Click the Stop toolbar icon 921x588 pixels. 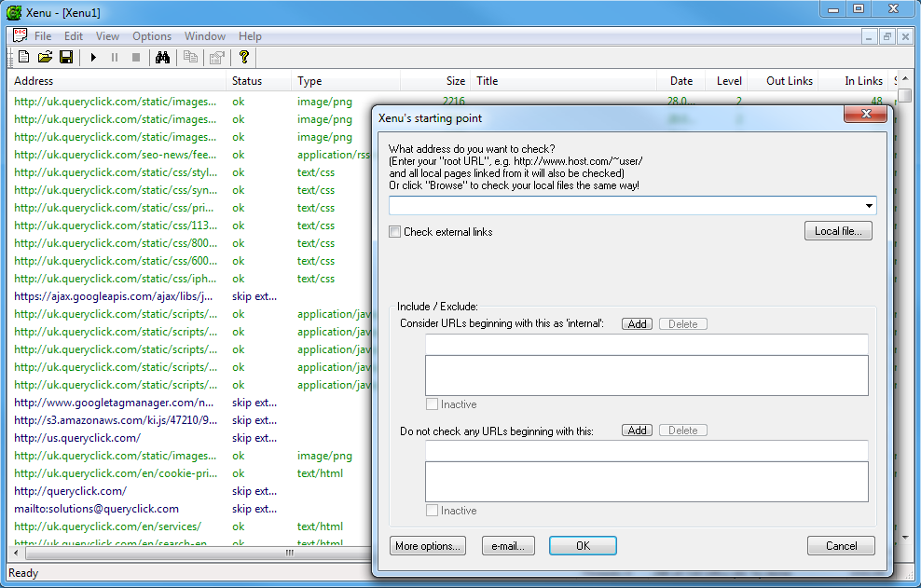136,57
